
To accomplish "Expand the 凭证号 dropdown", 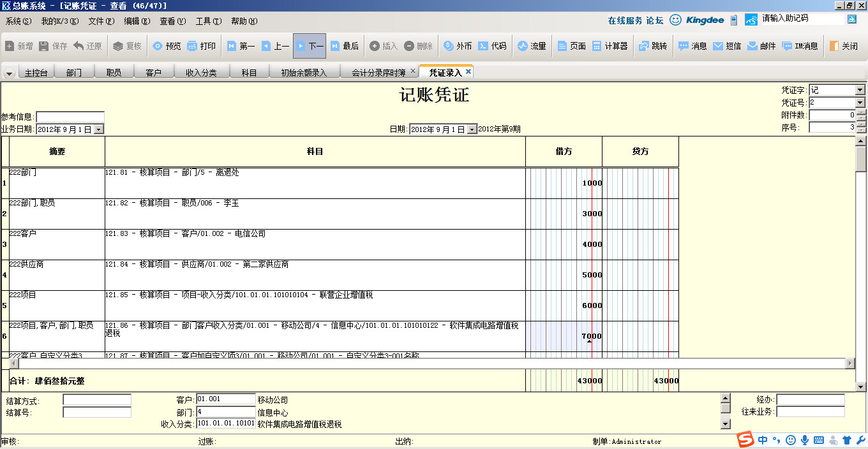I will [860, 103].
